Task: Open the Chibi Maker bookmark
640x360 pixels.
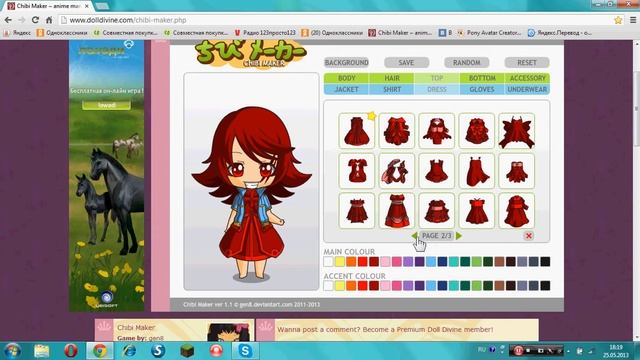Action: 400,33
